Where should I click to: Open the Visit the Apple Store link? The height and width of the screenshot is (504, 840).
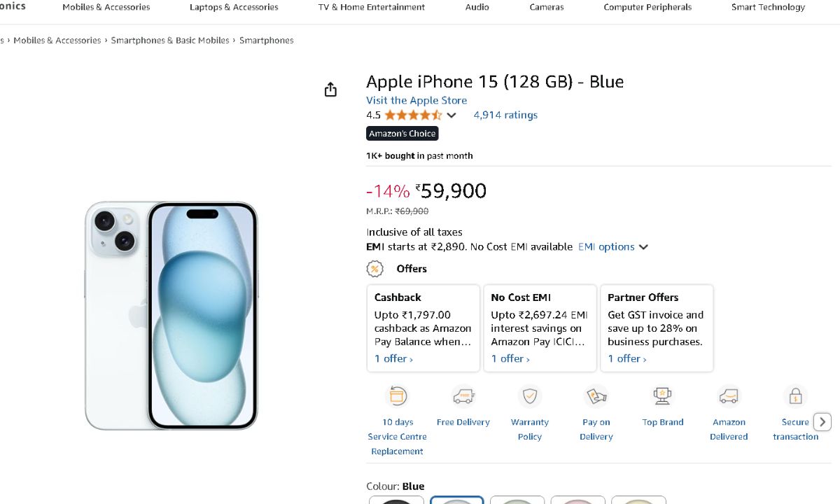416,100
